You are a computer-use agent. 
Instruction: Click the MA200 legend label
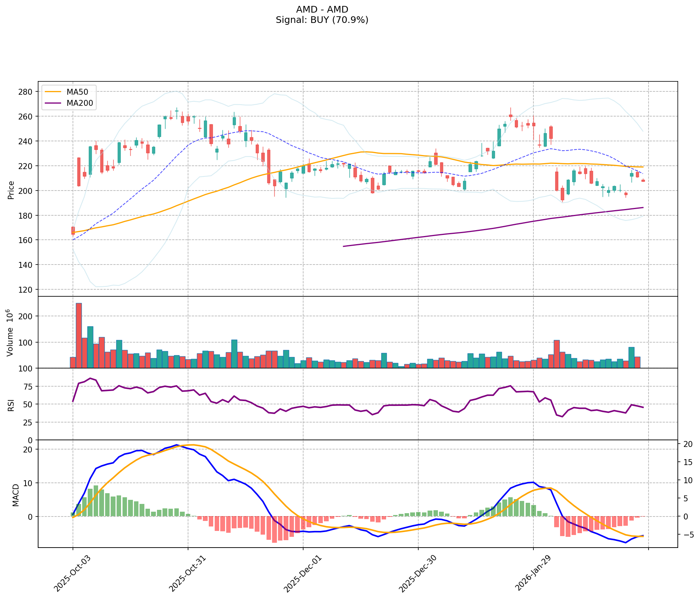point(79,103)
